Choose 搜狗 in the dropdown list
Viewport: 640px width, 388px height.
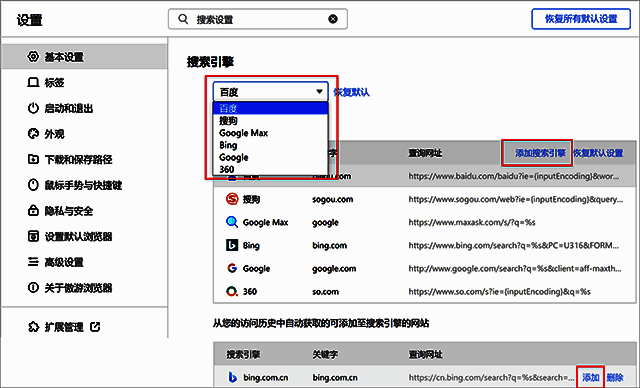point(271,120)
